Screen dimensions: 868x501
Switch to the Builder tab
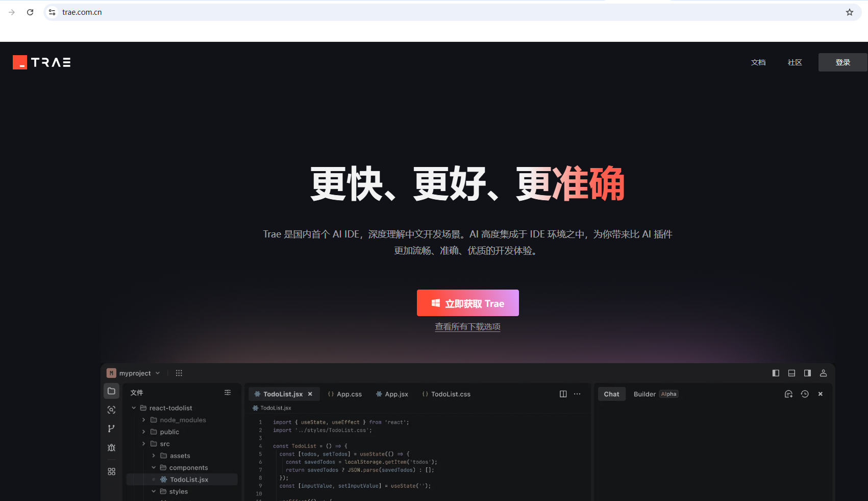[x=644, y=394]
